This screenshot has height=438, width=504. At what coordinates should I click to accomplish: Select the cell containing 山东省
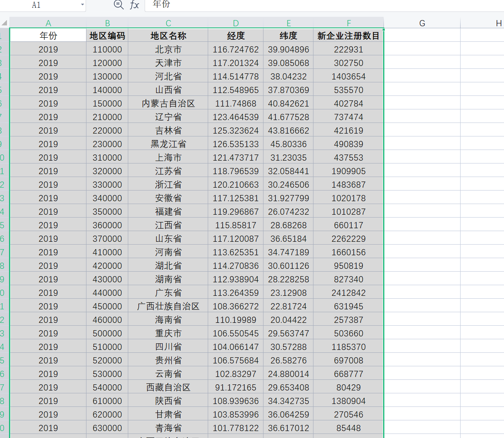(x=168, y=238)
